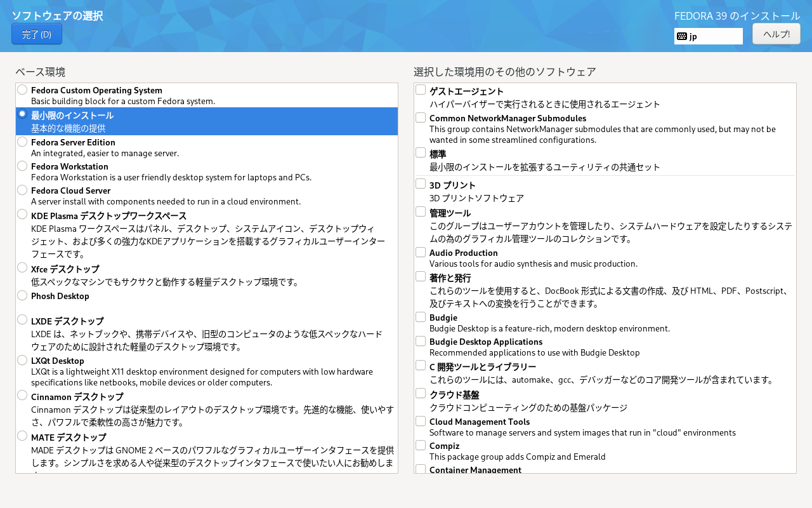
Task: Click 'Recommended applications to use with Budgie Desktop'
Action: tap(535, 352)
